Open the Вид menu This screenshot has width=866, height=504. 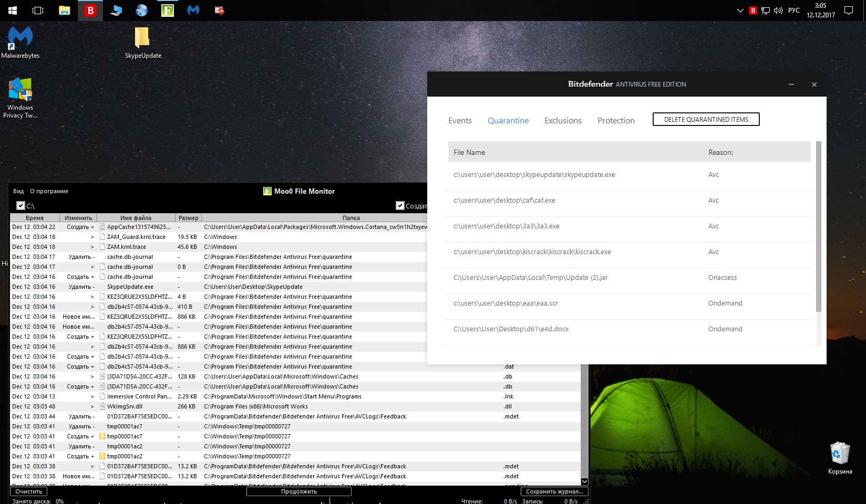[x=18, y=191]
